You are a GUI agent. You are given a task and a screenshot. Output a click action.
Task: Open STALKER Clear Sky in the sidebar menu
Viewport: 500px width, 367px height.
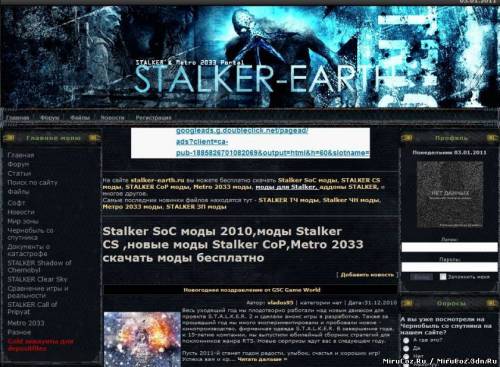point(37,279)
